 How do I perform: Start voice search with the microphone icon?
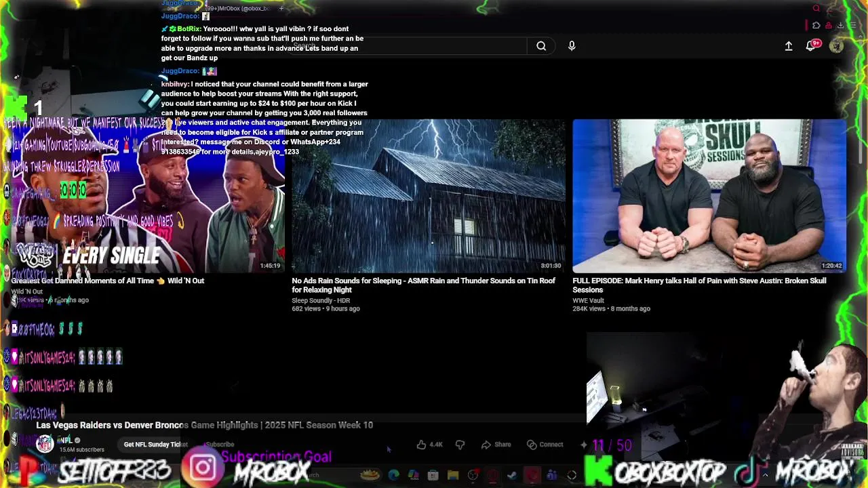pyautogui.click(x=572, y=46)
